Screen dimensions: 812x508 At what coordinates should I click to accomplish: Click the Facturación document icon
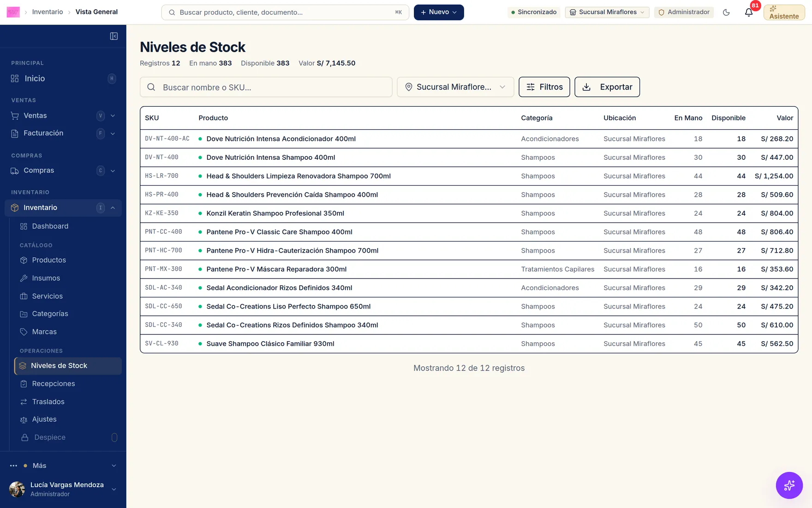point(15,133)
